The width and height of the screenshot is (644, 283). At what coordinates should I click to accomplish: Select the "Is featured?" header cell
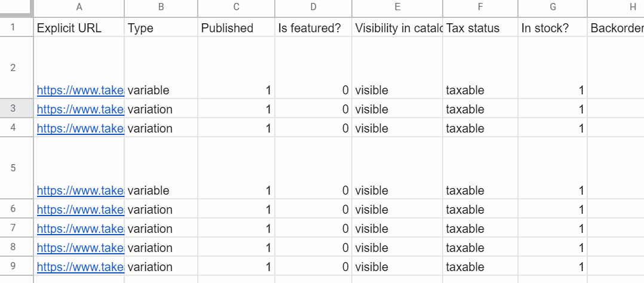point(314,27)
